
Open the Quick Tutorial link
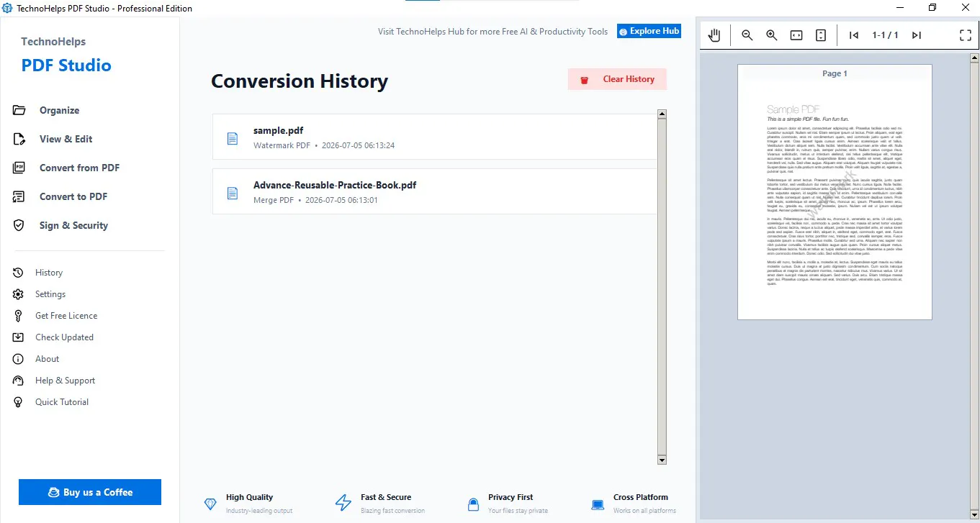[62, 402]
